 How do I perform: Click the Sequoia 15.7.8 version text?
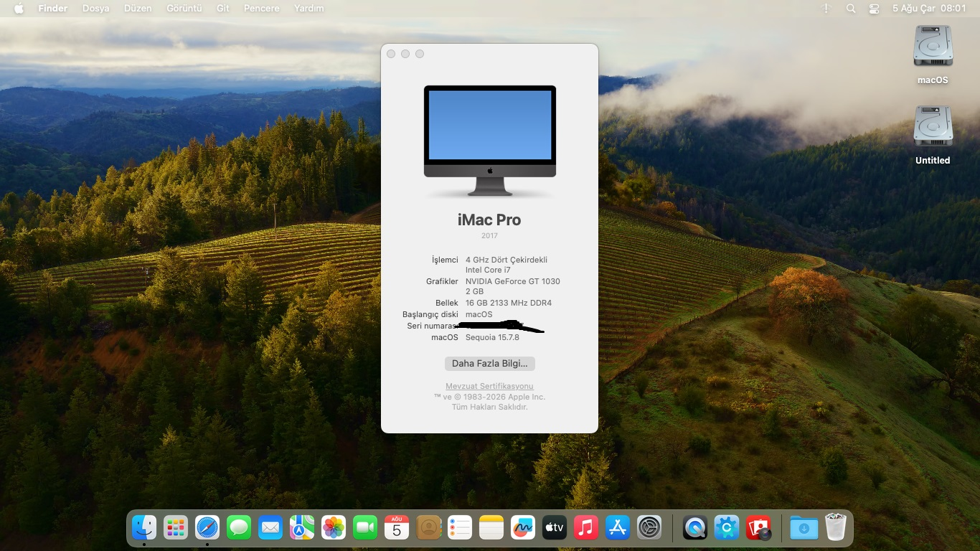492,337
